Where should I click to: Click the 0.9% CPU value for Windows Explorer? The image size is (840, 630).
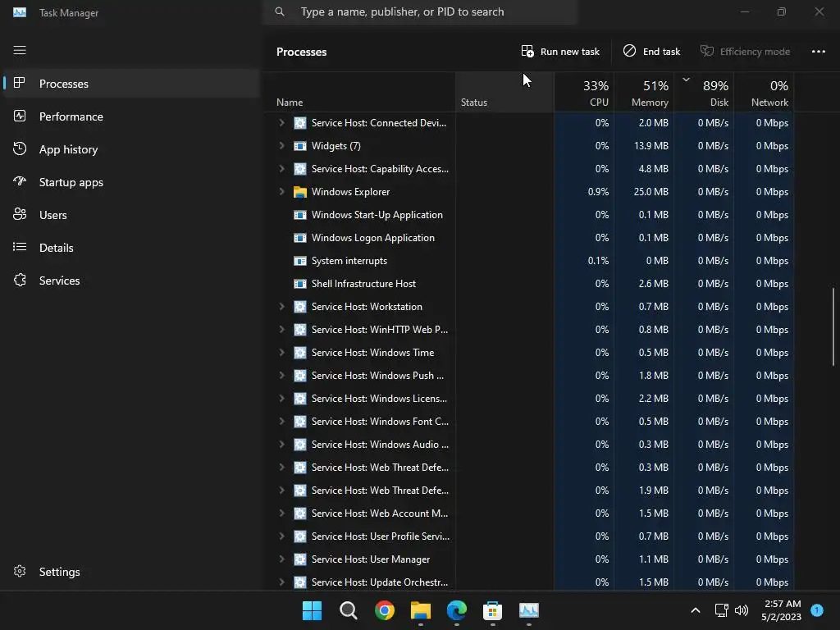click(598, 192)
